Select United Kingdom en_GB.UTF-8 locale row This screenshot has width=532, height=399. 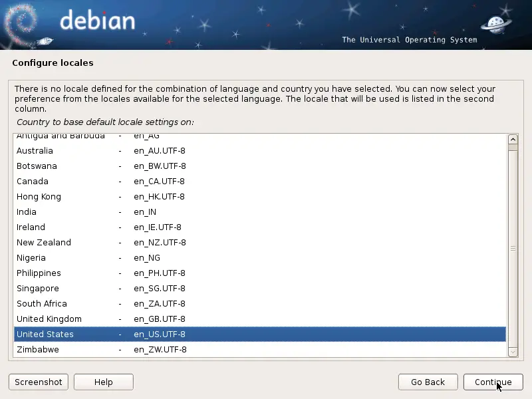pyautogui.click(x=260, y=319)
